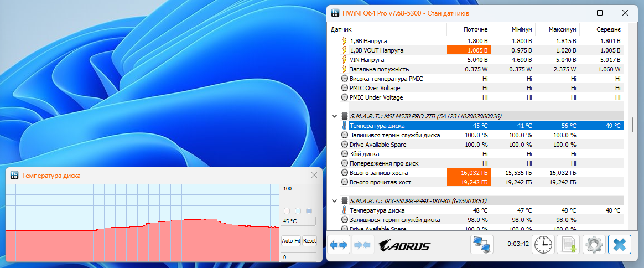The width and height of the screenshot is (644, 268).
Task: Click the lightning icon of Загальна потужність
Action: pos(345,69)
